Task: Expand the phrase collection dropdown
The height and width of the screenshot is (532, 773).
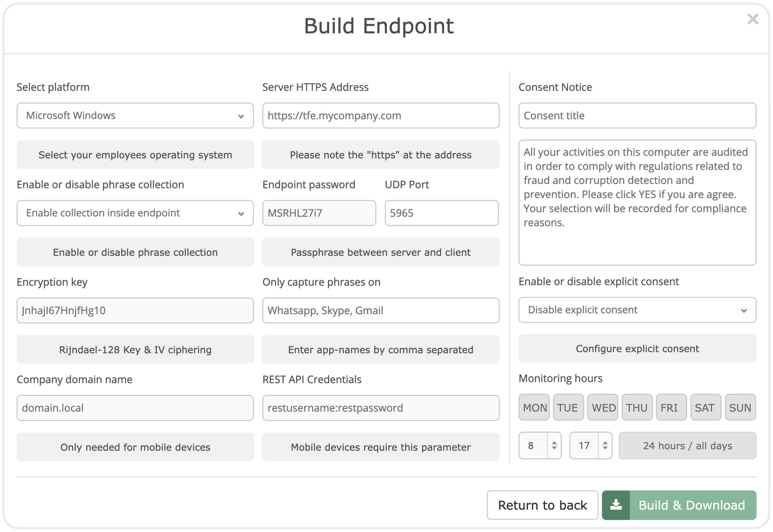Action: pos(135,213)
